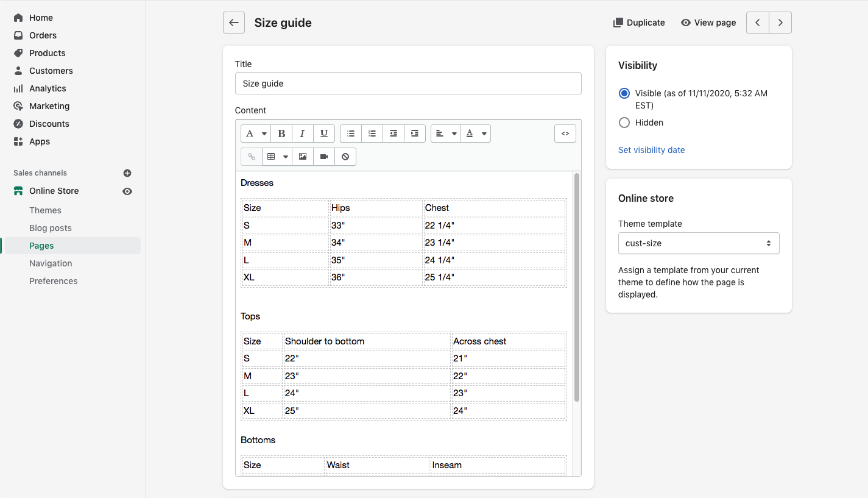This screenshot has width=868, height=498.
Task: Toggle bold formatting in editor
Action: click(281, 133)
